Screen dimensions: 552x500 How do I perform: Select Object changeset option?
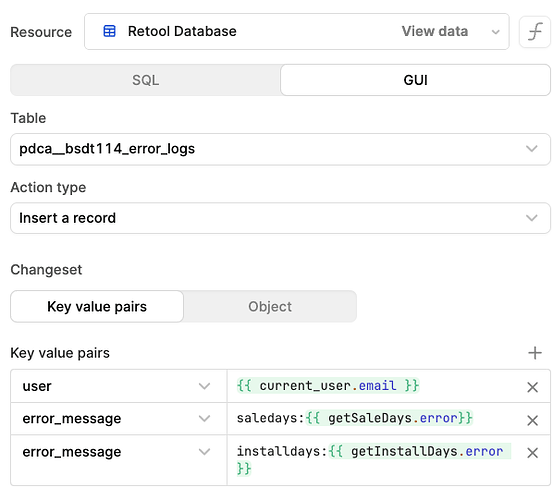tap(270, 306)
